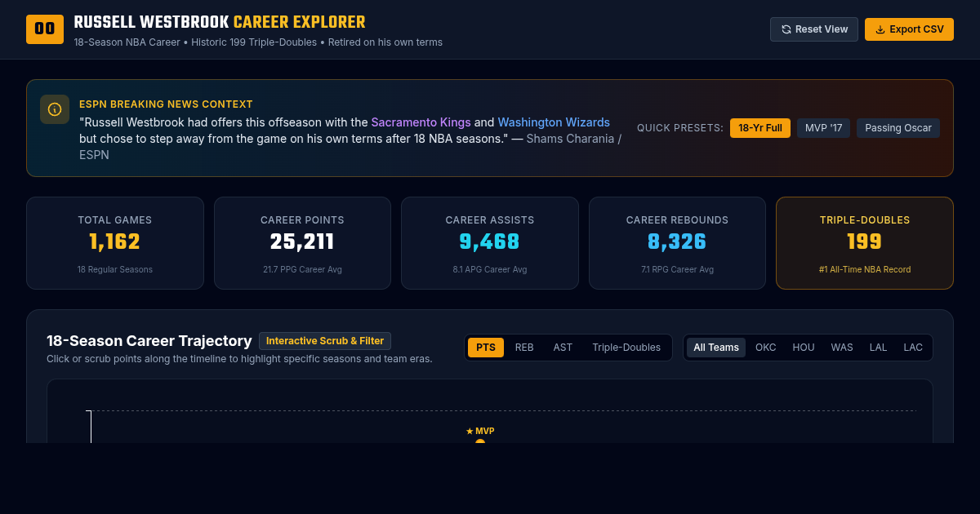
Task: Apply the 18-Yr Full quick preset
Action: (x=760, y=128)
